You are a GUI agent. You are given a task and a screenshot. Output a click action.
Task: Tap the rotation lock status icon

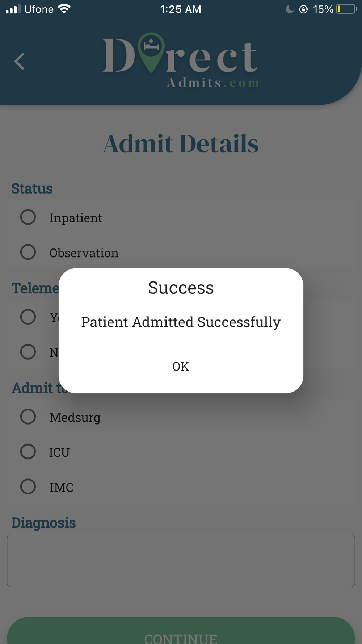click(304, 9)
